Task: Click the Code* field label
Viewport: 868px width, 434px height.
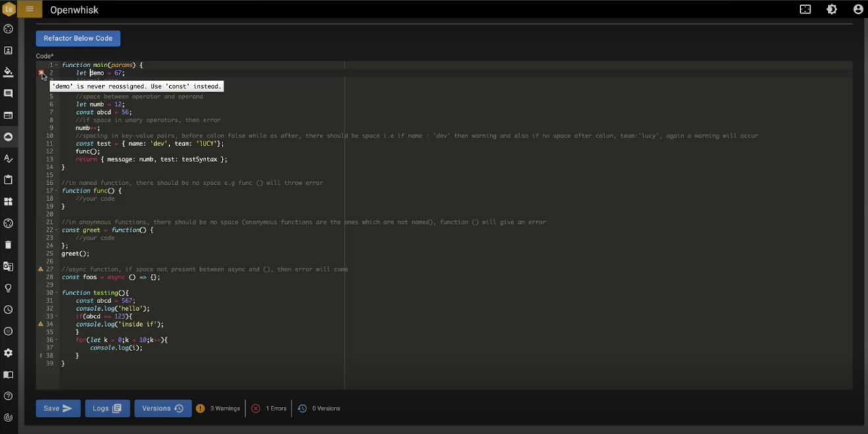Action: (45, 56)
